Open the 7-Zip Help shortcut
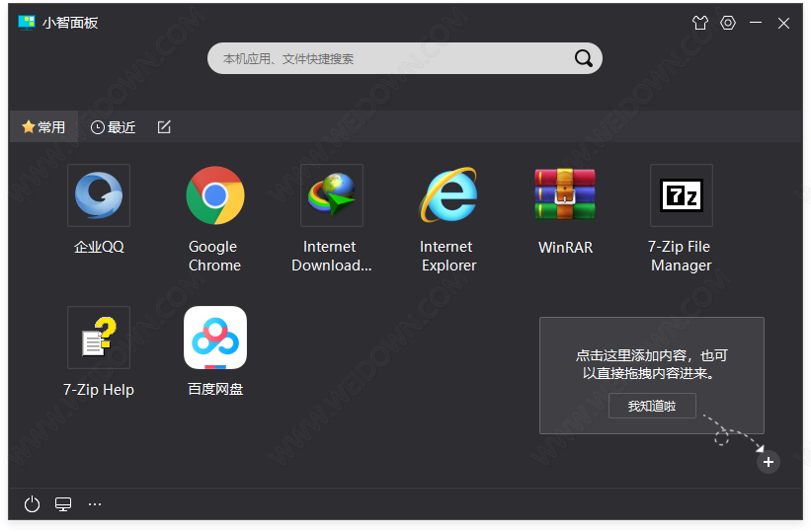This screenshot has height=532, width=811. pos(99,338)
